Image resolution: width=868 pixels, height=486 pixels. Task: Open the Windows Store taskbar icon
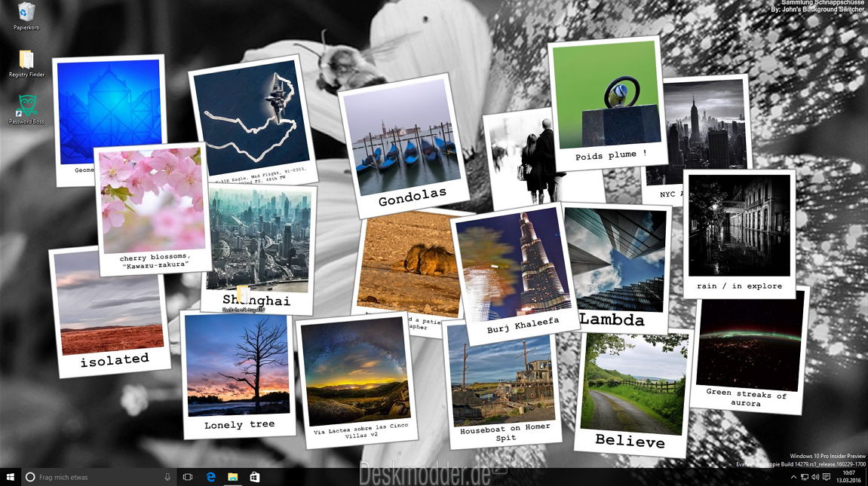pyautogui.click(x=255, y=477)
